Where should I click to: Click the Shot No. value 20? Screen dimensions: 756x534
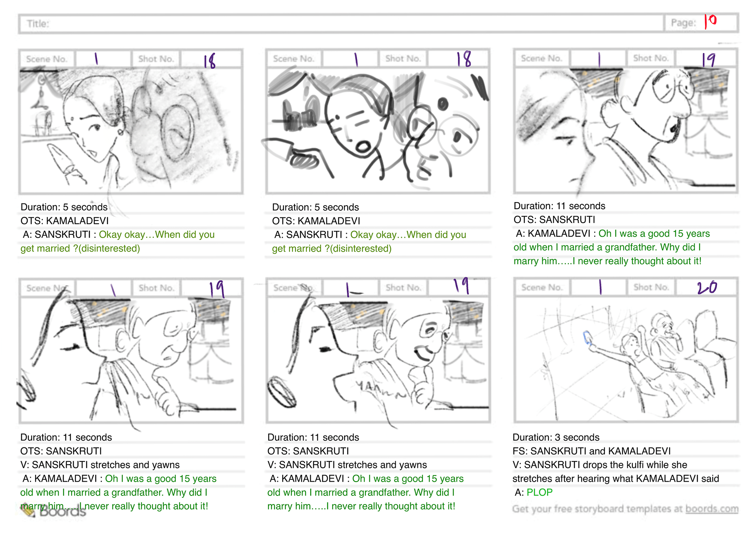[707, 287]
